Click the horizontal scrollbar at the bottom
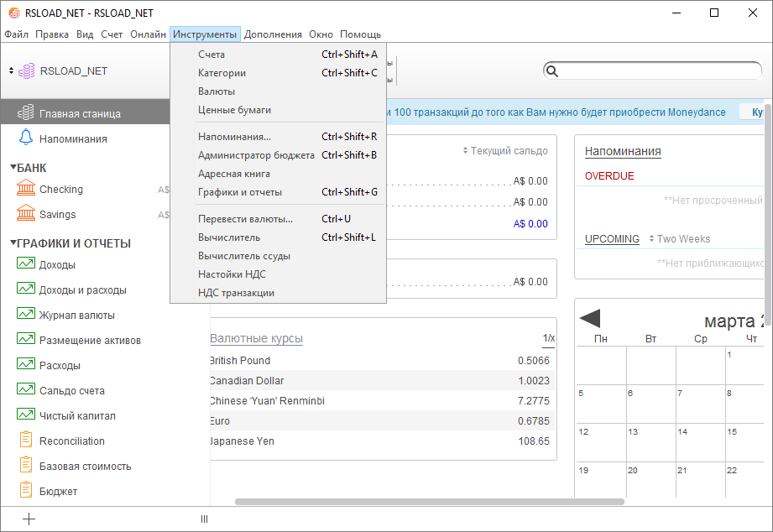This screenshot has height=532, width=773. 430,502
